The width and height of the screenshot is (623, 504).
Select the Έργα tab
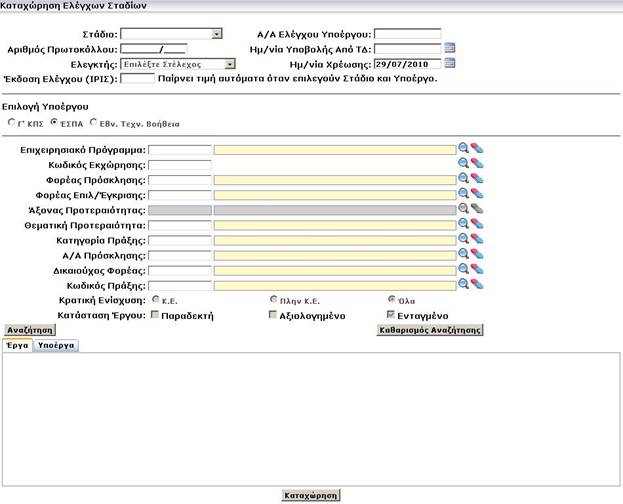[x=17, y=345]
